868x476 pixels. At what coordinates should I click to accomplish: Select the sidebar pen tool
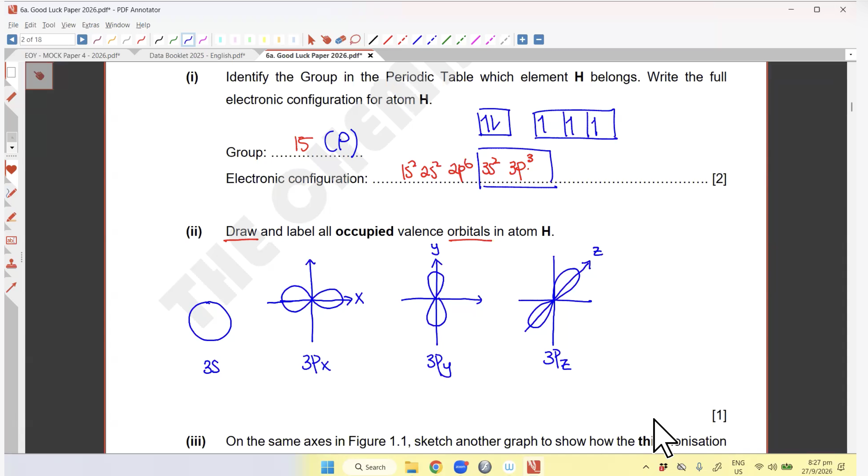tap(11, 97)
